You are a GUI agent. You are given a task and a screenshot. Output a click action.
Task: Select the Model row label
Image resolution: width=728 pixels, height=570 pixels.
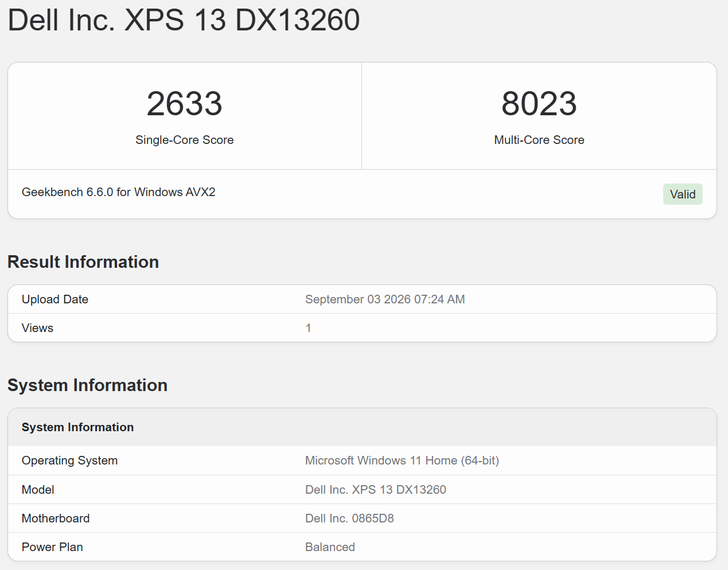[38, 490]
